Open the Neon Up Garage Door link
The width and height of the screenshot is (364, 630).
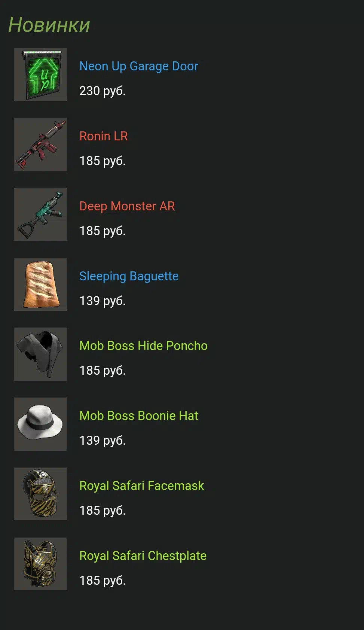139,66
